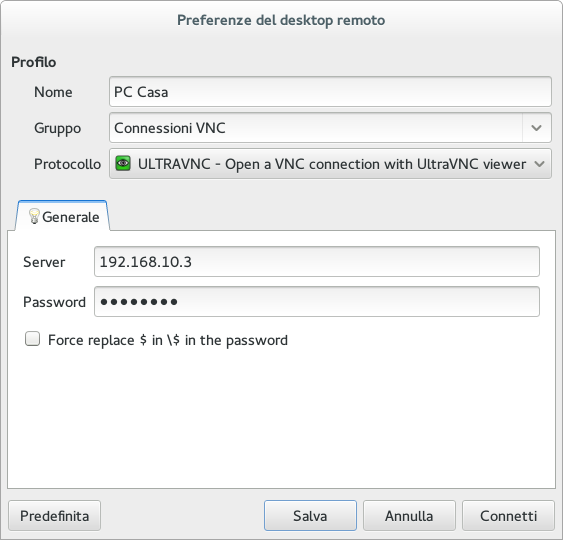The image size is (563, 540).
Task: Open the Protocollo ULTRAVNC dropdown
Action: click(x=330, y=164)
